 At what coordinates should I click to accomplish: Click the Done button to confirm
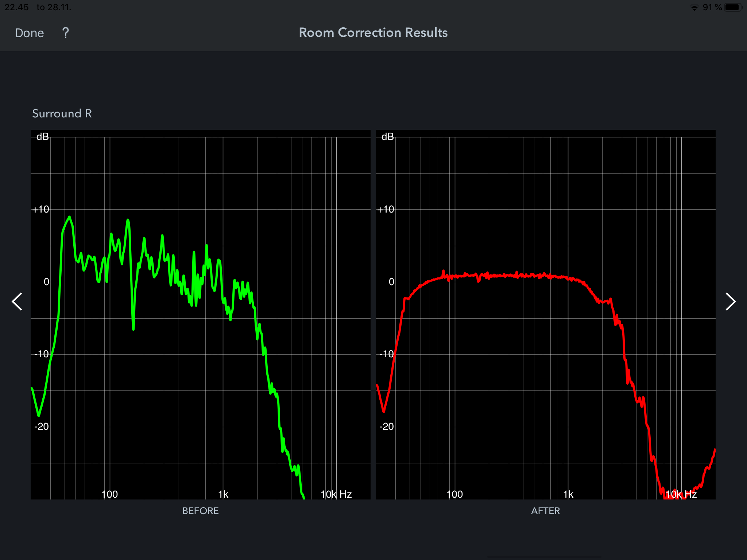30,32
